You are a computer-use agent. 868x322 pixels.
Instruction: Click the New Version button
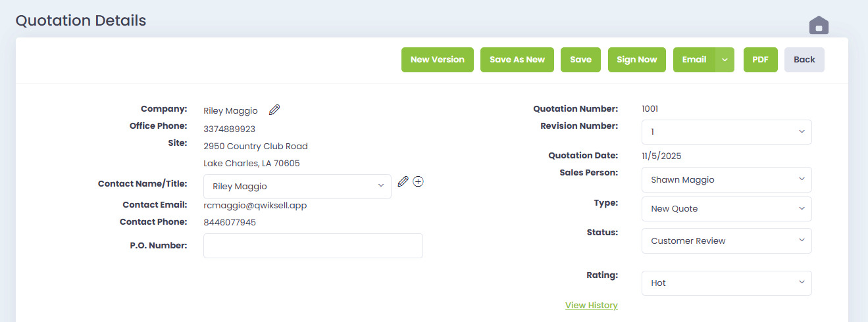tap(438, 60)
